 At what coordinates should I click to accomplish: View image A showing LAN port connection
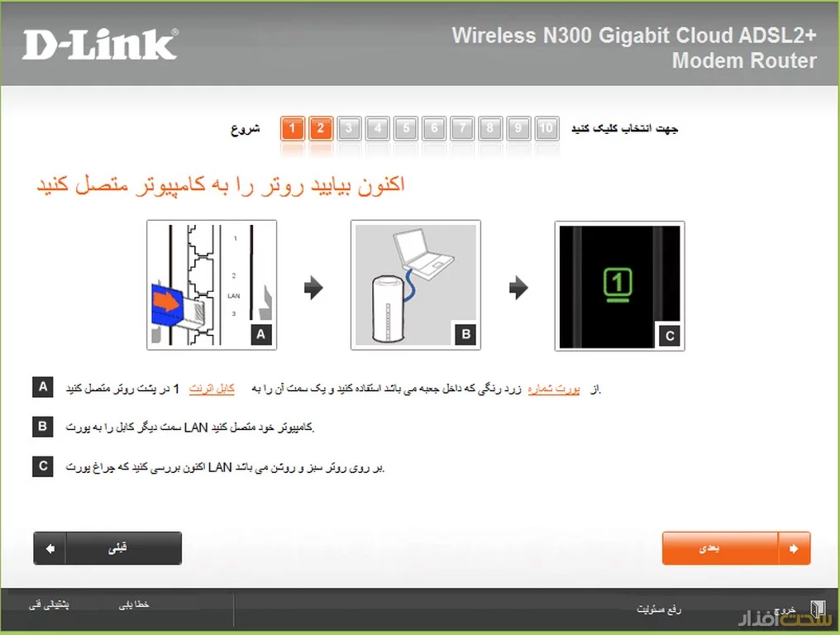(x=212, y=285)
